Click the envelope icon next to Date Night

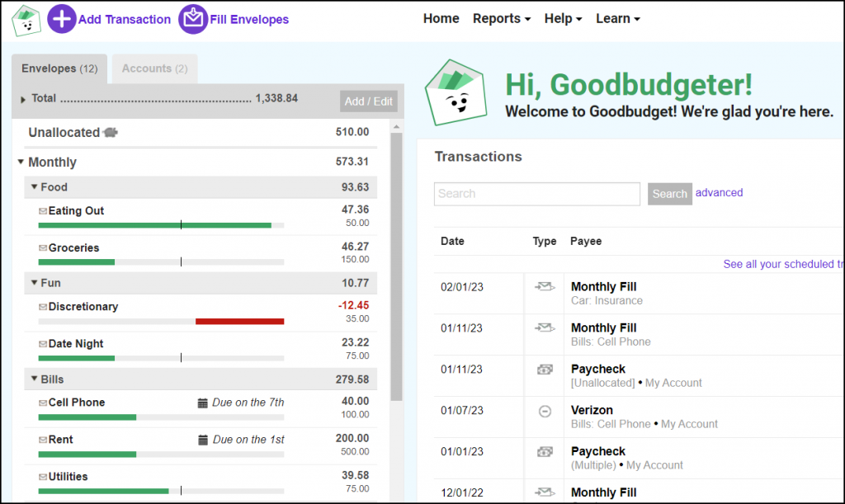pyautogui.click(x=43, y=343)
